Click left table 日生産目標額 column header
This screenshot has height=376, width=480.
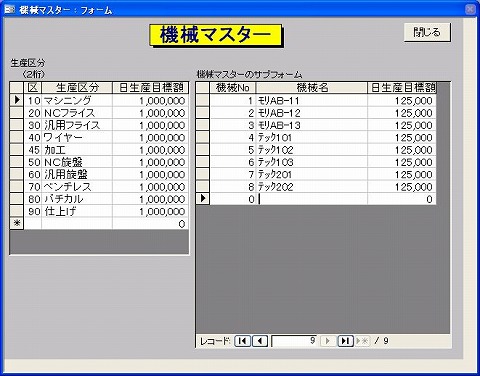click(151, 88)
